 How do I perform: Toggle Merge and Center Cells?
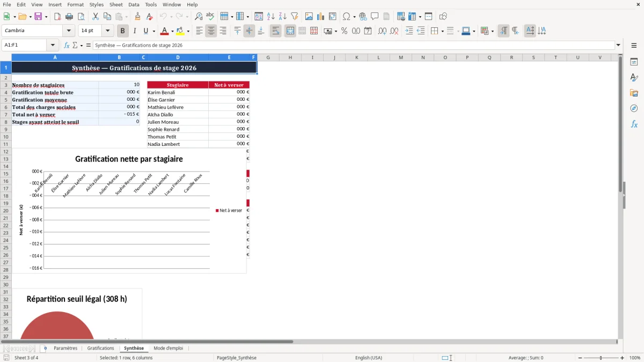[x=290, y=31]
